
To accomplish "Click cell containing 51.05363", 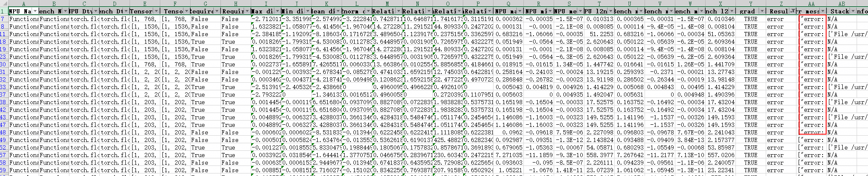I will click(x=720, y=34).
